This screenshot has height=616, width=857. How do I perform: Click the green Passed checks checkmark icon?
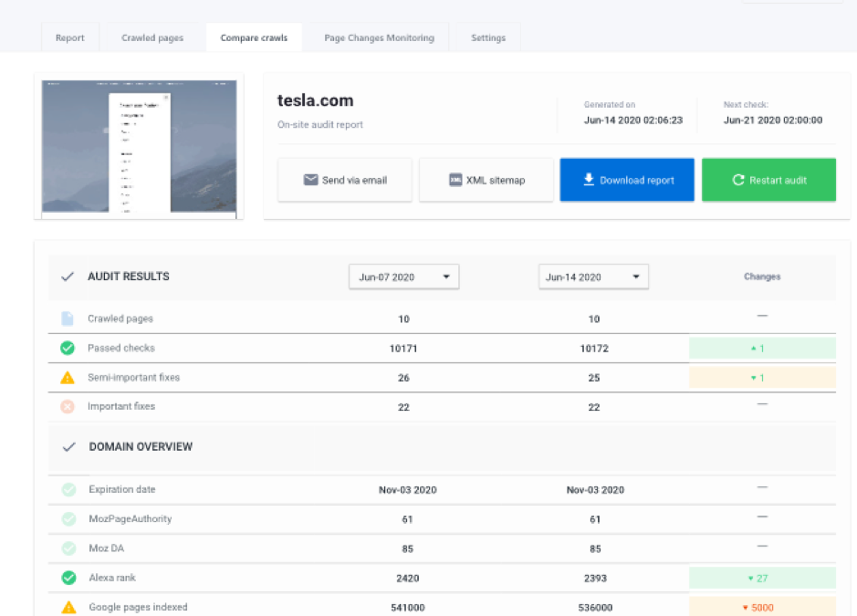(68, 348)
